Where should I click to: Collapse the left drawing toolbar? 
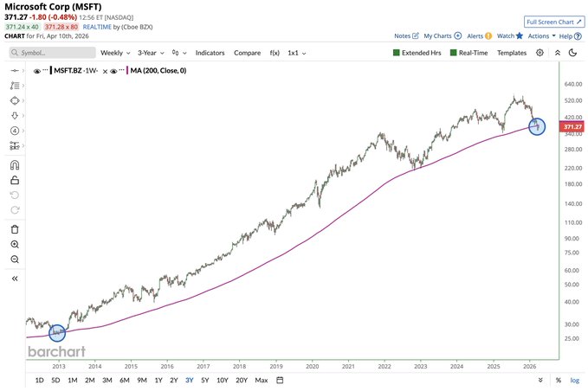(x=15, y=279)
